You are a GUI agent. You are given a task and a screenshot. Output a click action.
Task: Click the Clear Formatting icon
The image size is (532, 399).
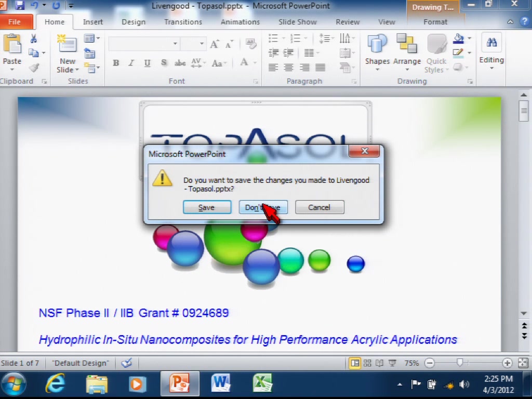point(251,44)
